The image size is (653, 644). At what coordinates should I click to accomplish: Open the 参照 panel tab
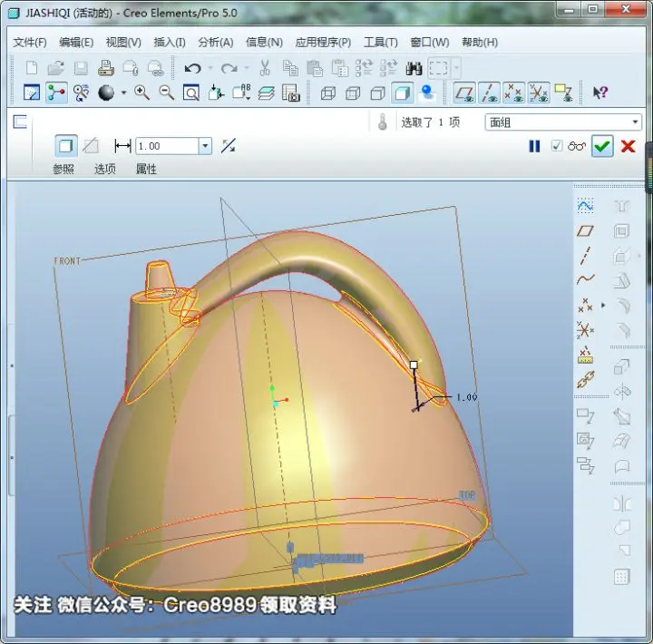click(63, 169)
